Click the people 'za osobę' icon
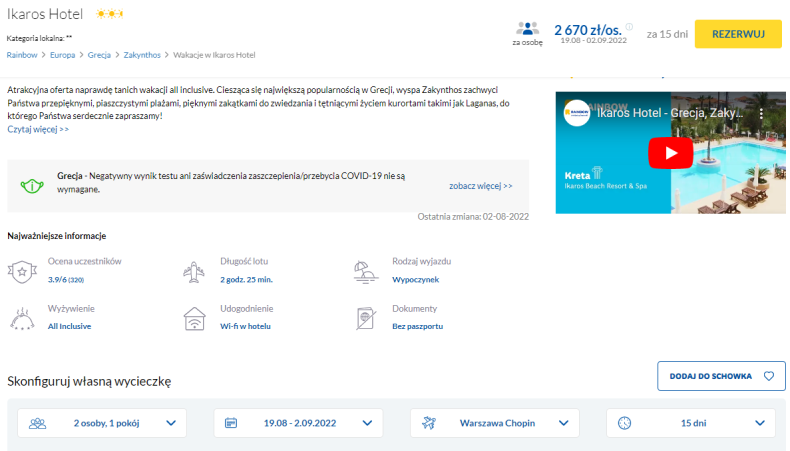This screenshot has width=790, height=451. click(528, 29)
